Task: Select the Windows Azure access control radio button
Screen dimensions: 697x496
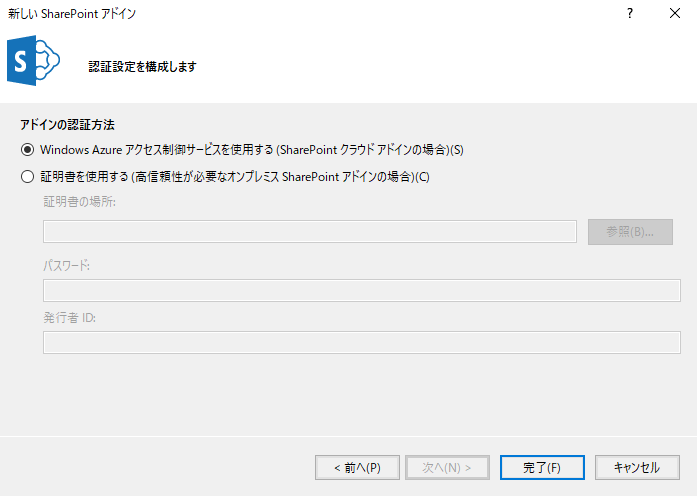Action: point(27,150)
